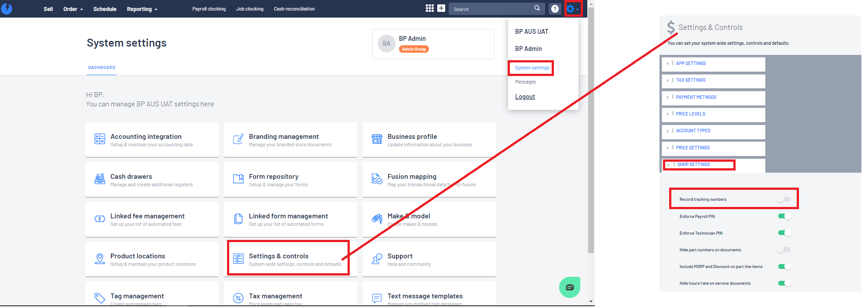Click the BP Admin name in dropdown menu
Viewport: 868px width, 308px height.
click(x=529, y=49)
